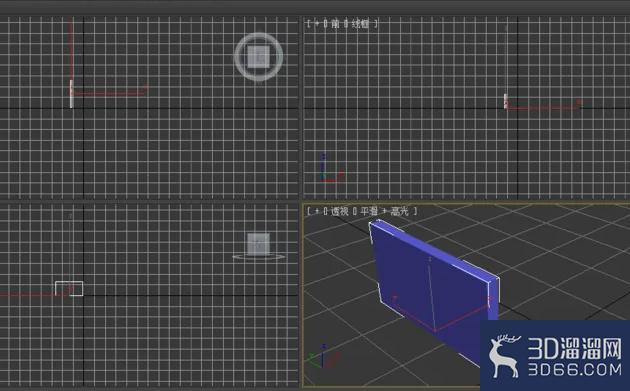Image resolution: width=630 pixels, height=391 pixels.
Task: Click the axis tripod icon in the front viewport
Action: point(332,168)
